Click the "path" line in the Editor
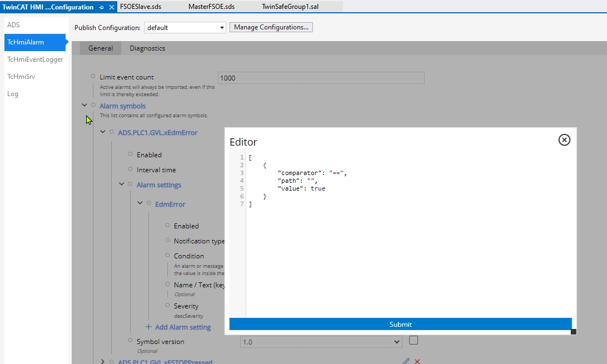Image resolution: width=607 pixels, height=364 pixels. pos(297,181)
